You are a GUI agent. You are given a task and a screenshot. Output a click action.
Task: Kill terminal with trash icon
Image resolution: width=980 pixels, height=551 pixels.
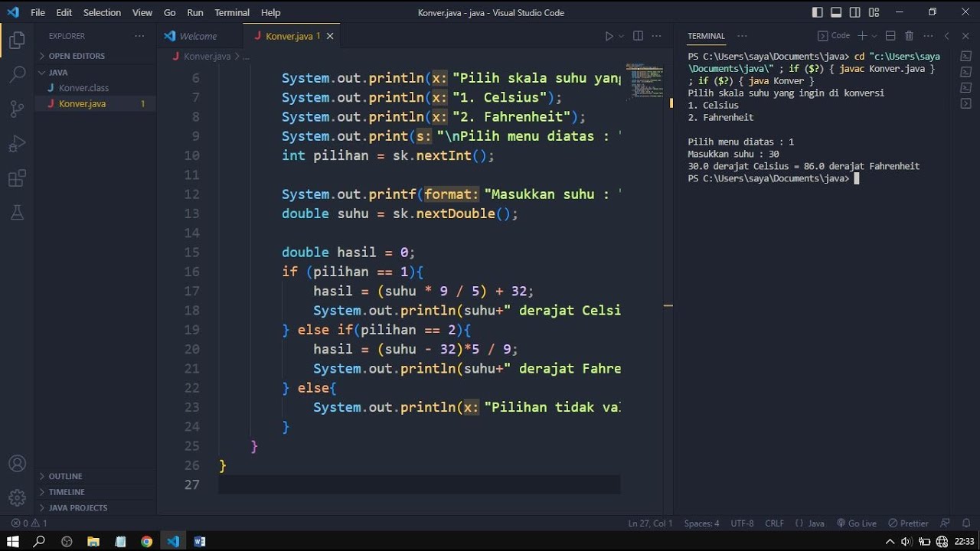pos(910,36)
